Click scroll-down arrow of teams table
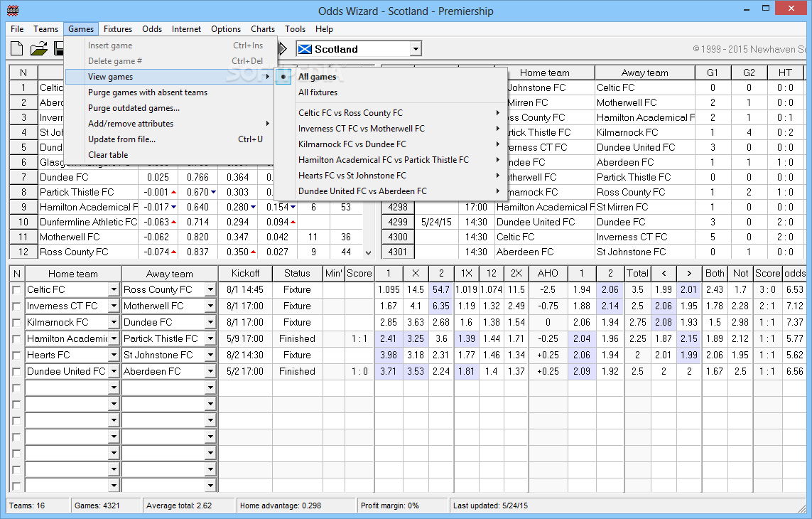This screenshot has height=519, width=812. [368, 253]
